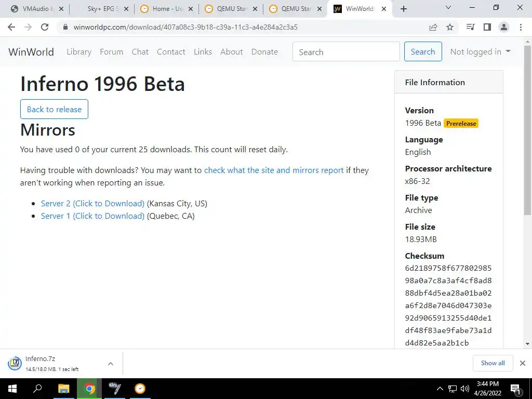Show hidden system tray icons

(x=440, y=389)
